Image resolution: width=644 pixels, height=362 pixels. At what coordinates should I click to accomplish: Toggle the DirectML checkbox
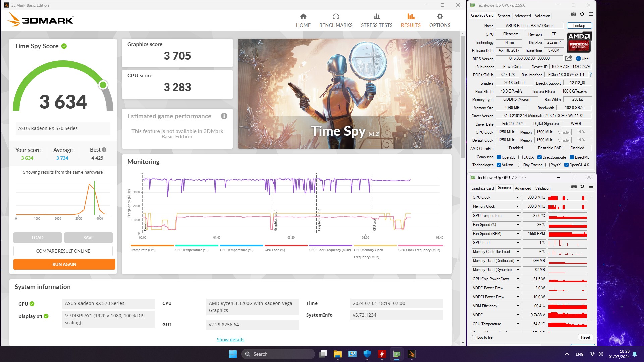coord(572,157)
